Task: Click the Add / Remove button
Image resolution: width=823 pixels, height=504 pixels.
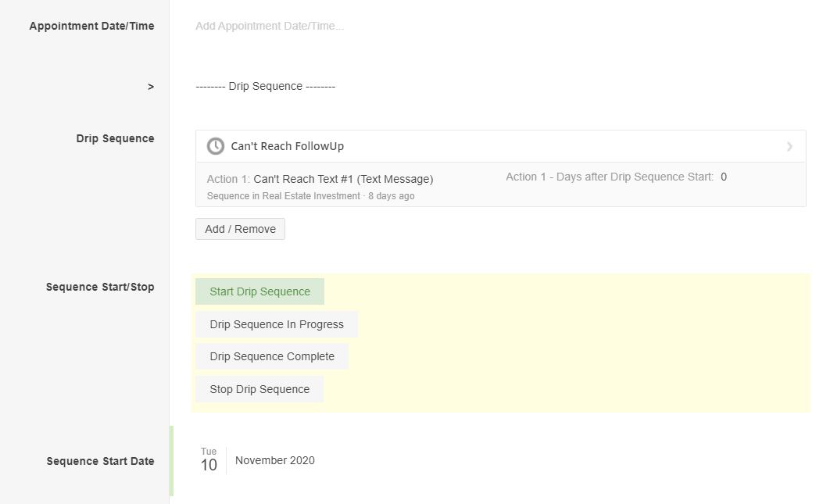Action: (x=240, y=229)
